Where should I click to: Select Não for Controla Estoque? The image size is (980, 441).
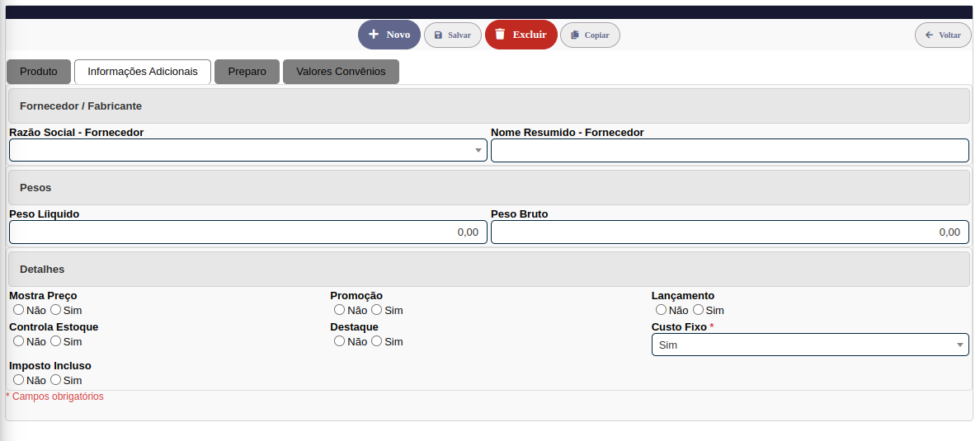tap(18, 341)
